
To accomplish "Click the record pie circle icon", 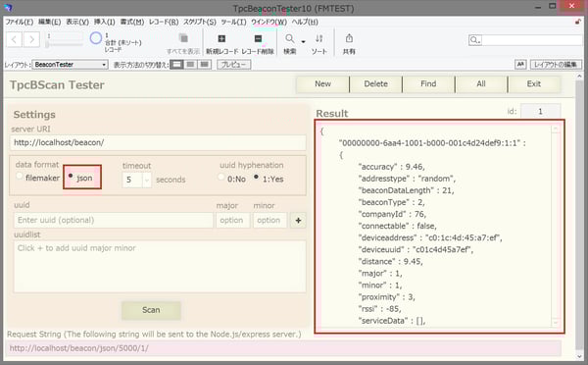I will 96,38.
